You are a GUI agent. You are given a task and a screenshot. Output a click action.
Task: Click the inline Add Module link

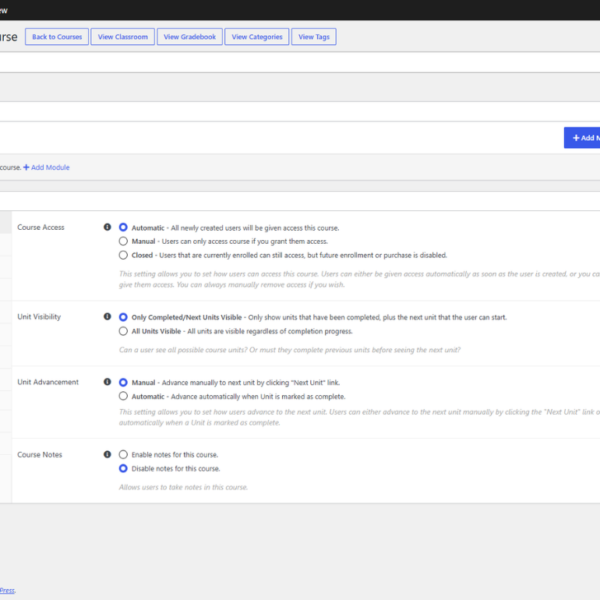point(47,167)
